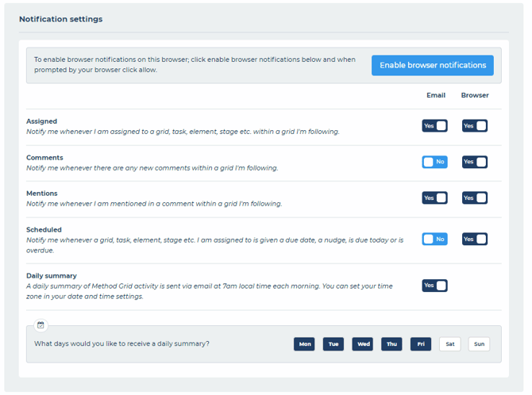
Task: Enable email notifications for Comments
Action: point(434,162)
